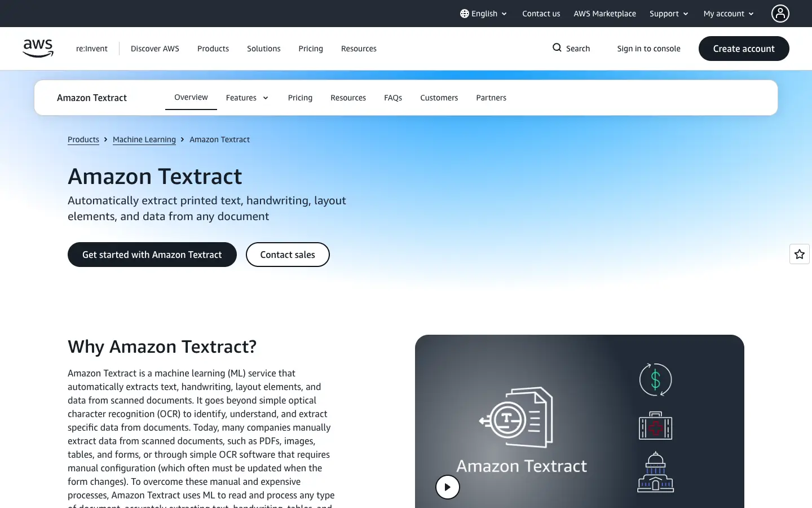Click the Amazon Textract product title link

coord(92,98)
